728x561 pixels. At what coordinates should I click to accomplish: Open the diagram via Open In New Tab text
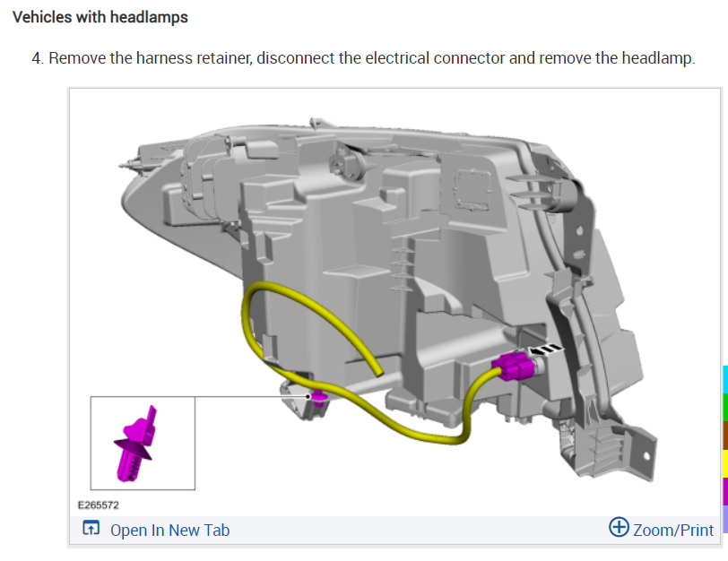(170, 530)
